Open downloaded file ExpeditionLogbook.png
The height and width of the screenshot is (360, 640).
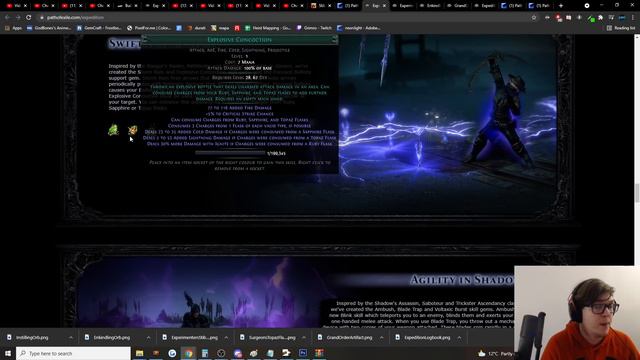coord(427,338)
